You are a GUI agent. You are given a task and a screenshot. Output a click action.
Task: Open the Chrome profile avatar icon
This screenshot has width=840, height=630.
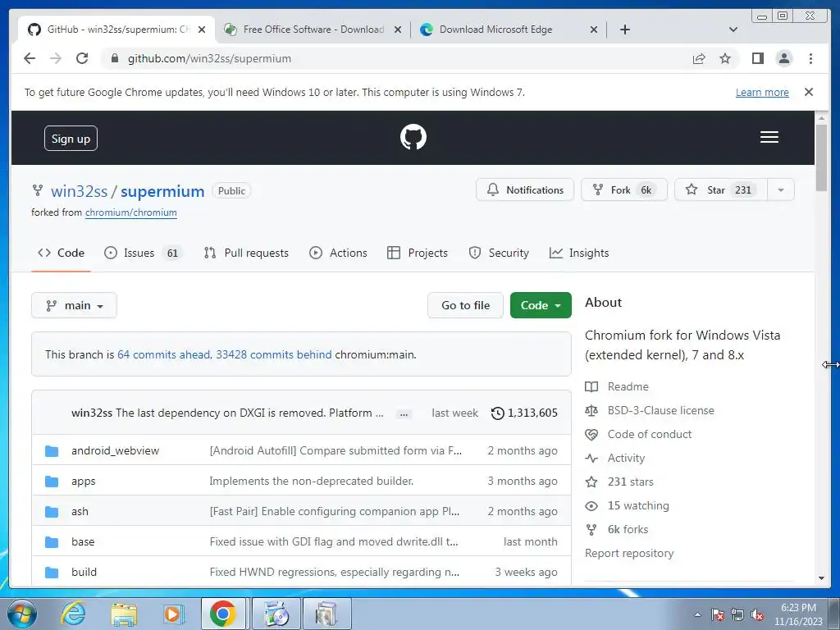coord(783,58)
